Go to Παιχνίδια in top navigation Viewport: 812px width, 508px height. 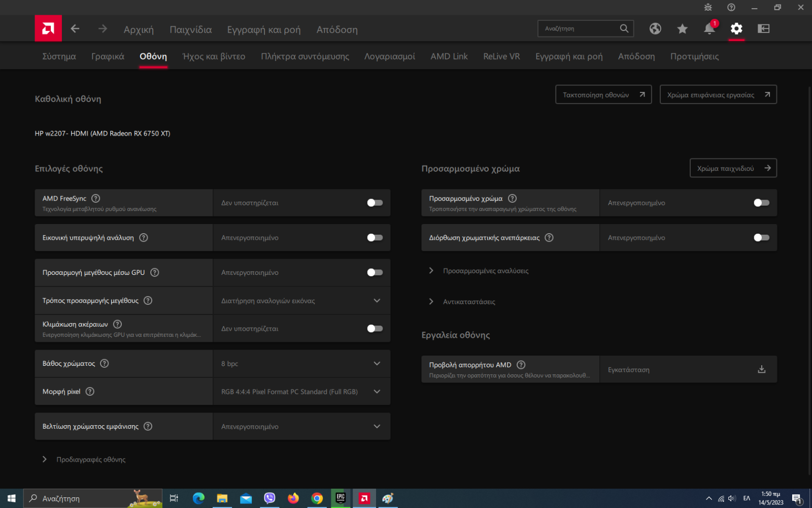pyautogui.click(x=191, y=29)
